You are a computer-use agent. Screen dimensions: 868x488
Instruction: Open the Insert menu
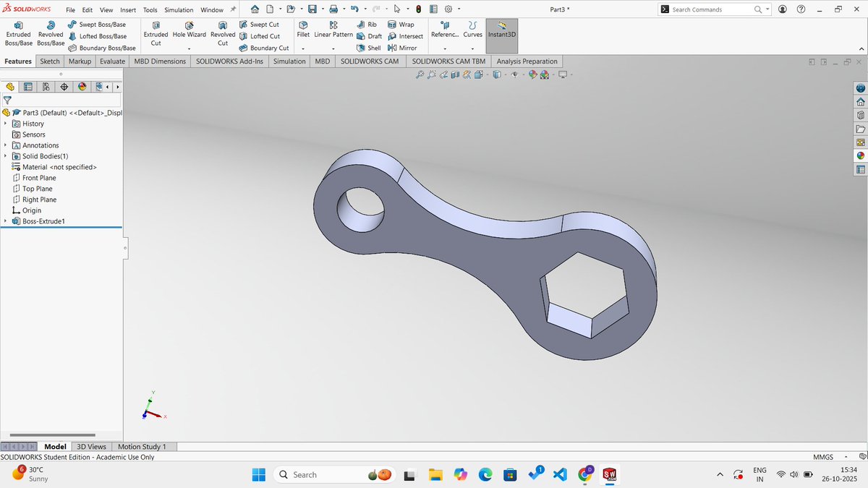click(x=128, y=10)
